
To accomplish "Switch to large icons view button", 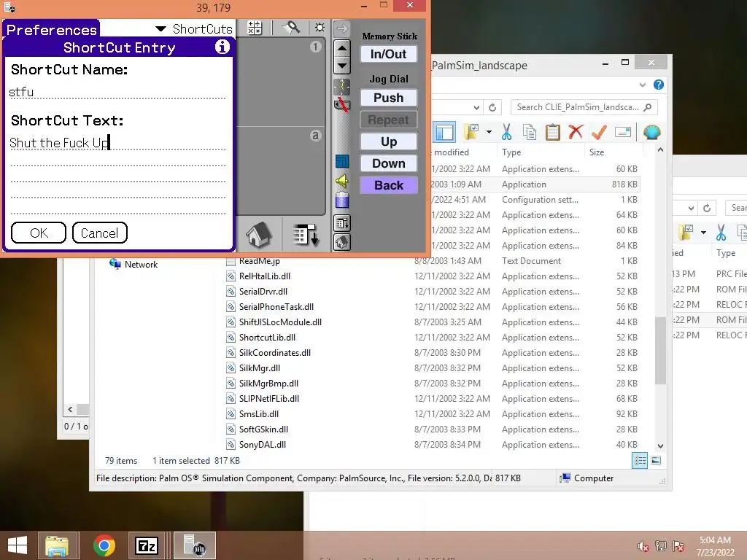I will click(x=656, y=461).
